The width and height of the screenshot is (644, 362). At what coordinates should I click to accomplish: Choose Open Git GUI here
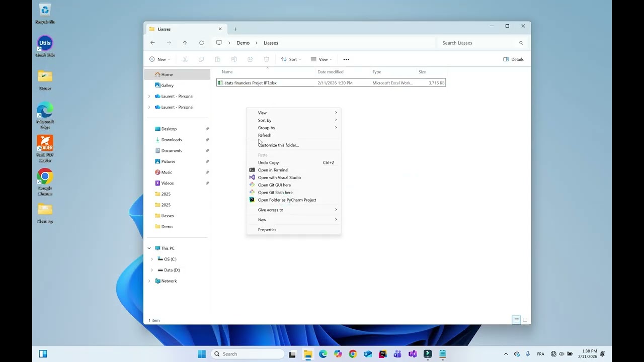coord(293,185)
